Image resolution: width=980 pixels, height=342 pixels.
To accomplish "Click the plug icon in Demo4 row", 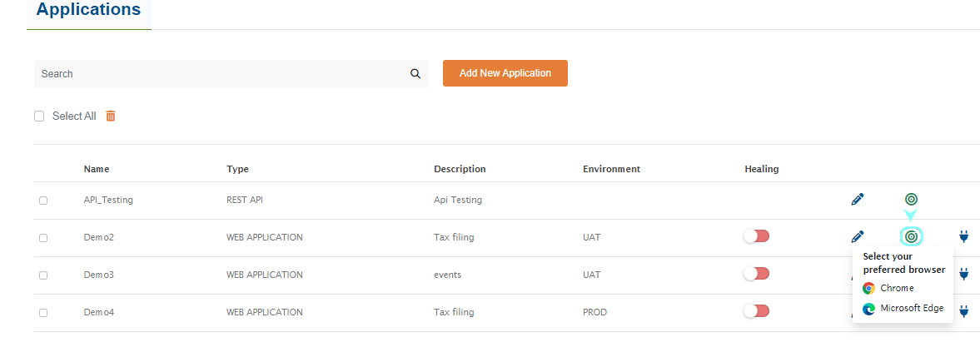I will click(964, 311).
